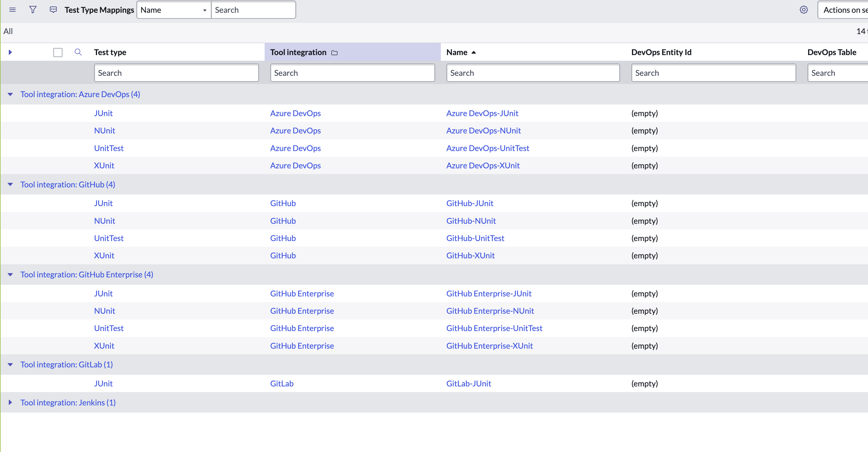The image size is (868, 452).
Task: Open the Tool integration: GitHub (4) group link
Action: (x=68, y=185)
